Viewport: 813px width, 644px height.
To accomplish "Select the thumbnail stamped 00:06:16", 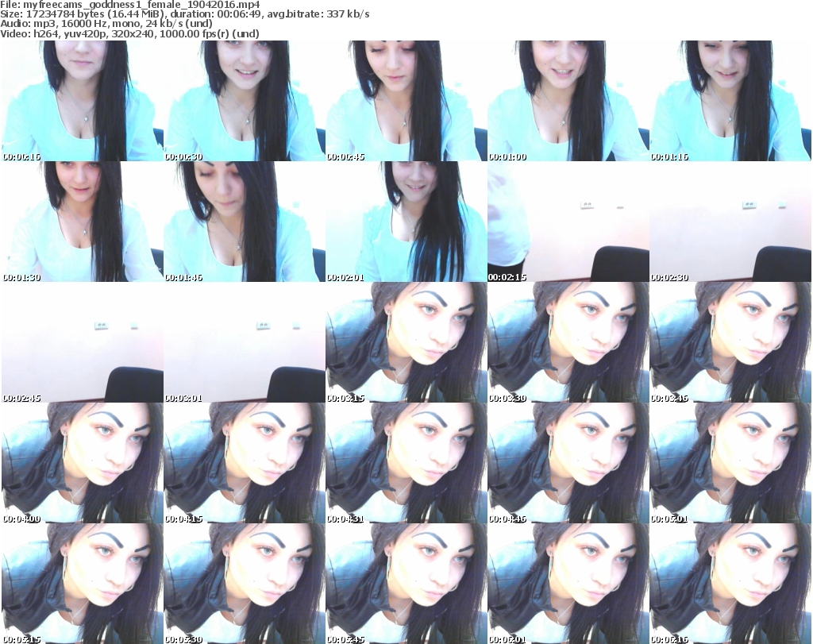I will [730, 584].
